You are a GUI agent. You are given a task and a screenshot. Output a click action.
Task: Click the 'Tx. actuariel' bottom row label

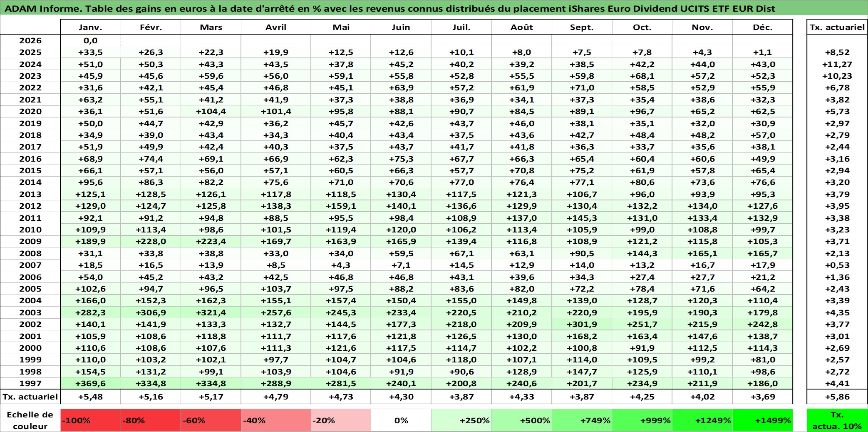[x=30, y=397]
